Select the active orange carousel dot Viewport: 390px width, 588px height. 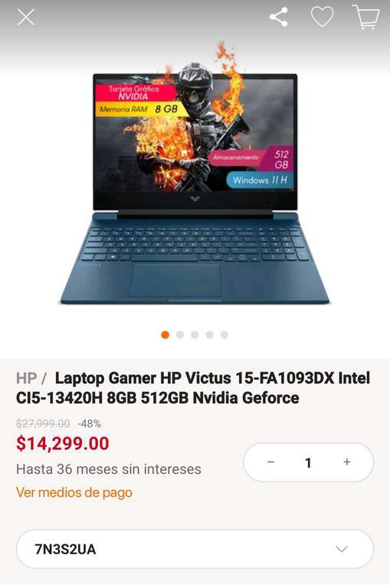166,335
